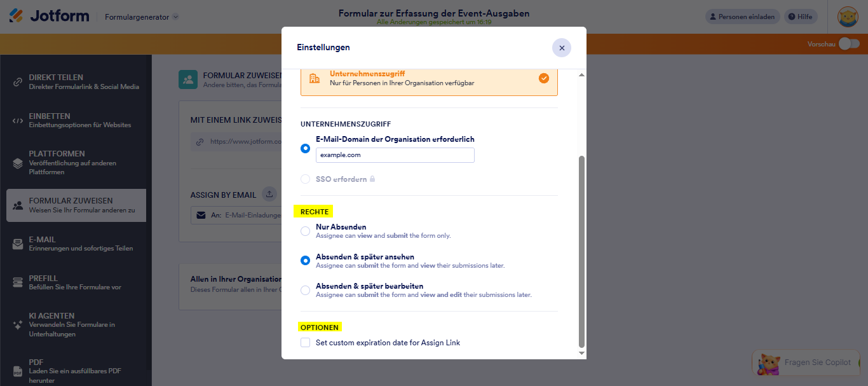Open the Hilfe button
The height and width of the screenshot is (386, 868).
(801, 17)
